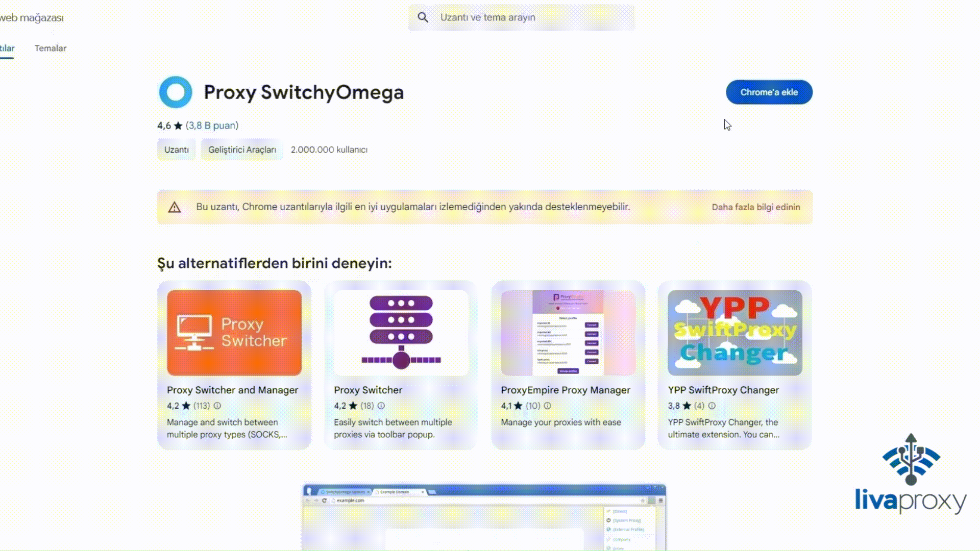
Task: Click the 'Manage your proxies with ease' description
Action: click(x=561, y=422)
